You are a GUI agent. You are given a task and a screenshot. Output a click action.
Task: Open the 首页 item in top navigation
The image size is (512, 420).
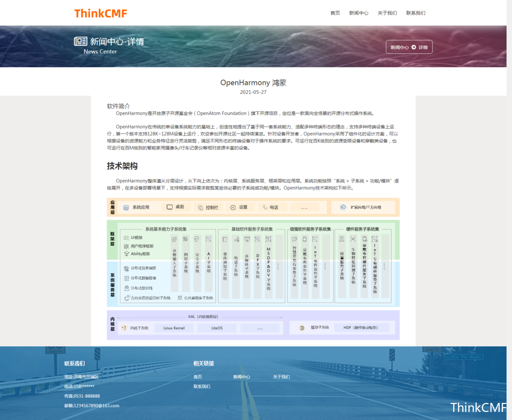[x=335, y=13]
